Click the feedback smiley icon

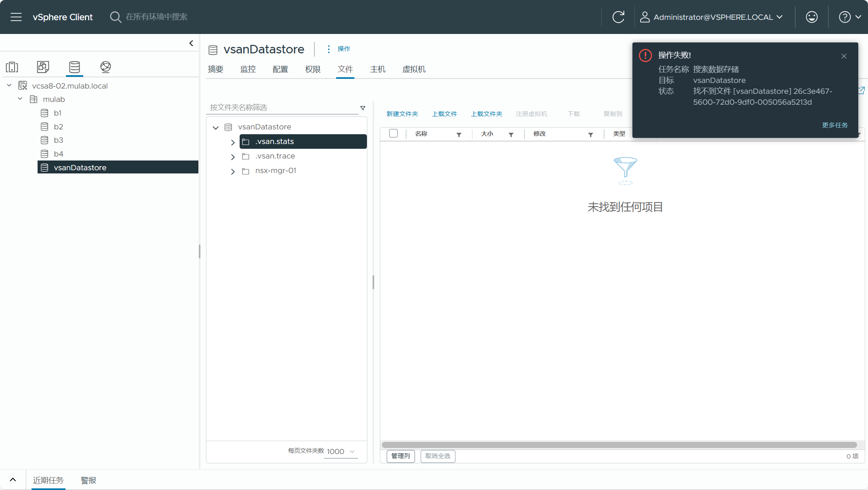[x=811, y=17]
